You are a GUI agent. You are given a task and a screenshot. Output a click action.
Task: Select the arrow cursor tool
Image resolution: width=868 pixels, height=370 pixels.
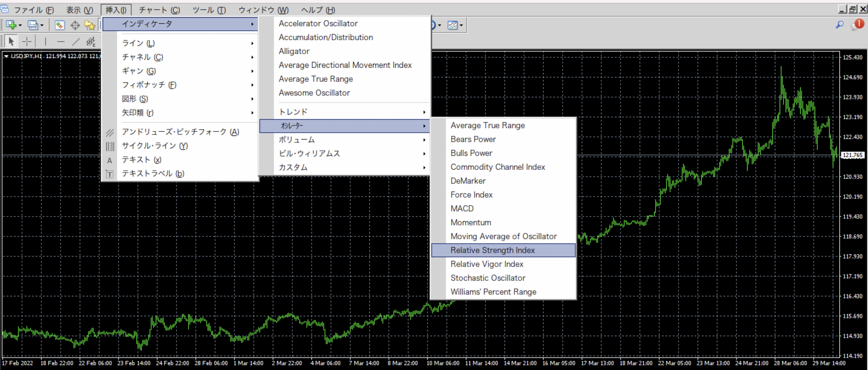[x=11, y=42]
